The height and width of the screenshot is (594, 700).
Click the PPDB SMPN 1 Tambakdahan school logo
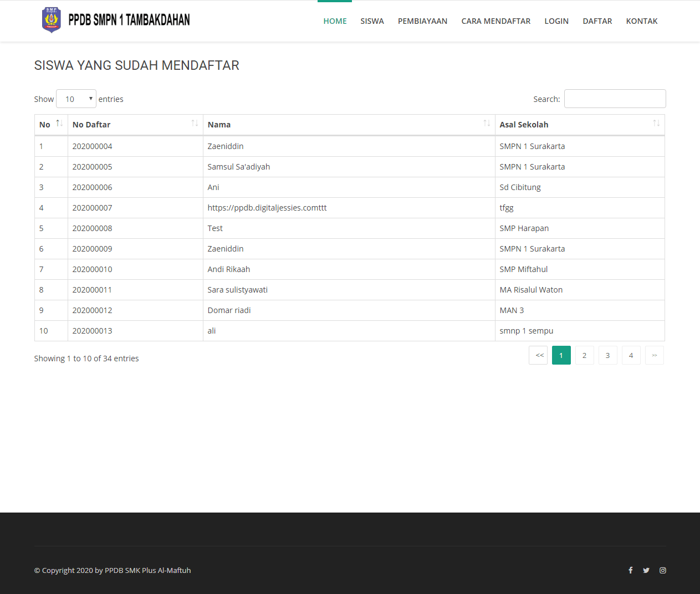[51, 19]
